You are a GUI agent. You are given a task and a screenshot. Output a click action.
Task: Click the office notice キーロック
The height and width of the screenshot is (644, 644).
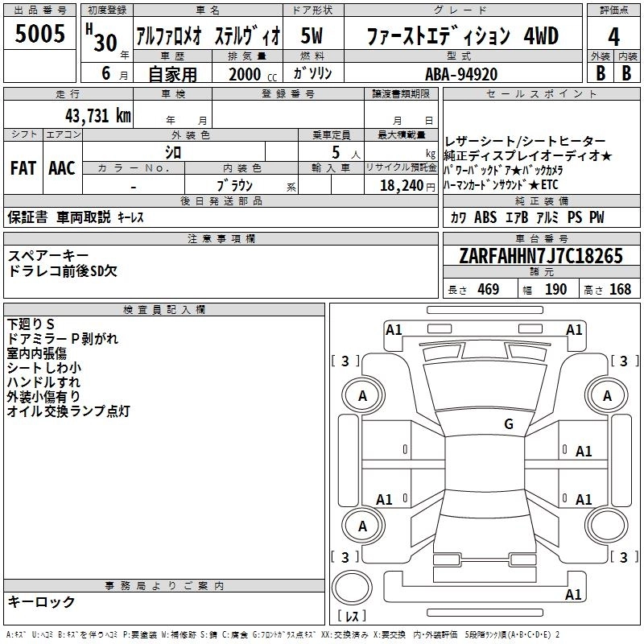point(41,601)
